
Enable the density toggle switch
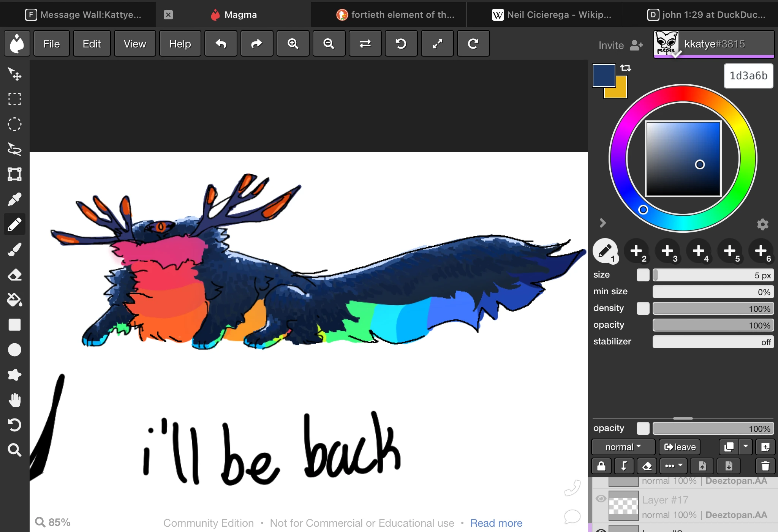643,308
